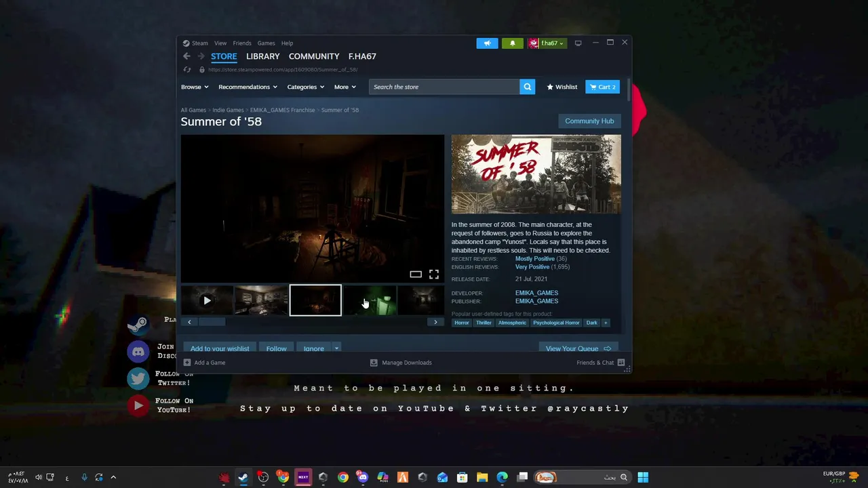Go forward with Steam's forward arrow
The height and width of the screenshot is (488, 868).
201,56
